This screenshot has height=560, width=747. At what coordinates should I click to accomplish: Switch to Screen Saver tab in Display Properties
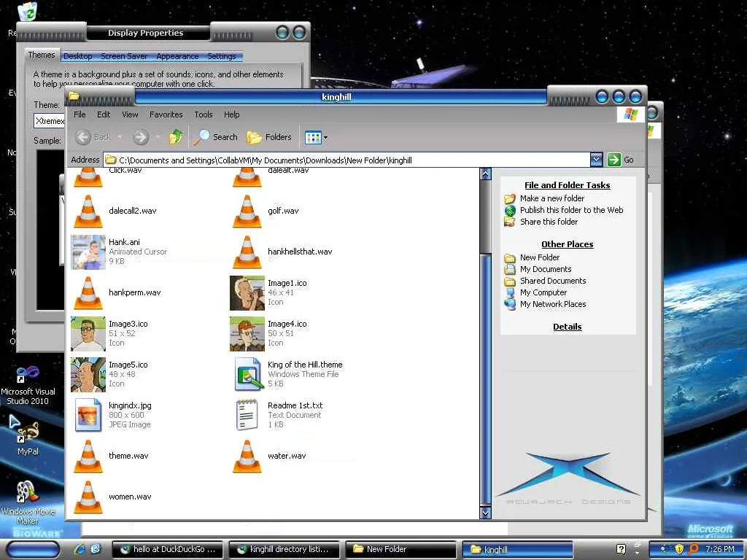pos(124,56)
